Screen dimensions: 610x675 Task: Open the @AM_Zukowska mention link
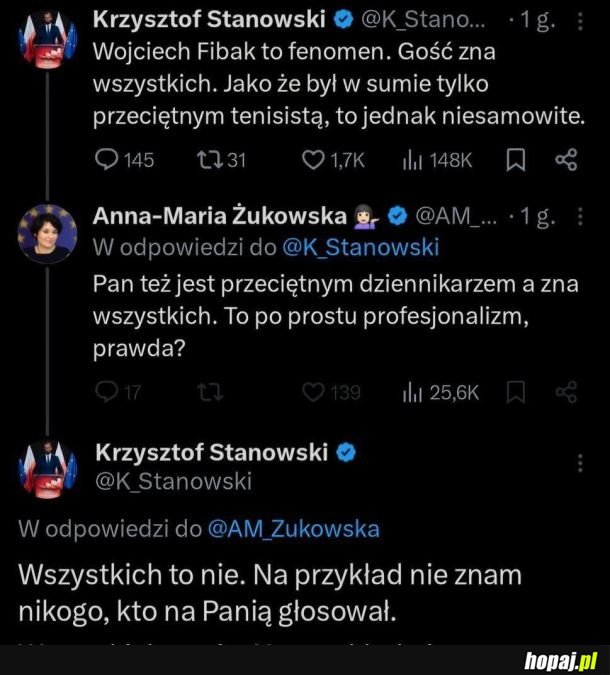293,529
